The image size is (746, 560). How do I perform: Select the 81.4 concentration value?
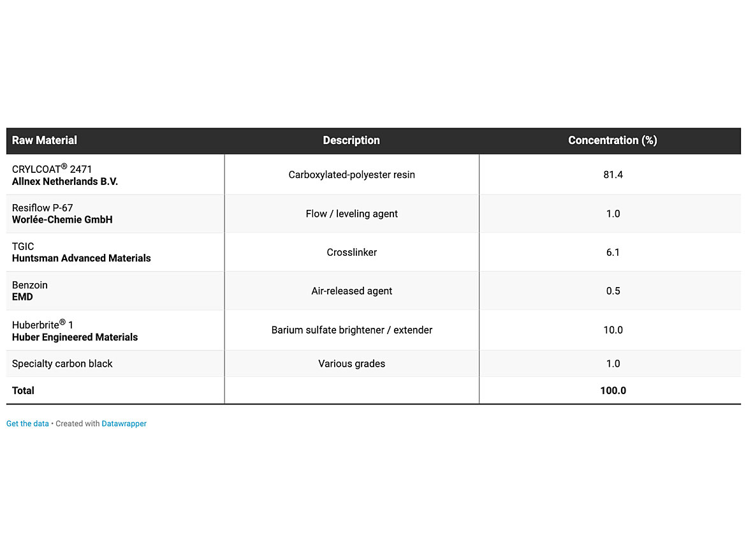[x=613, y=175]
